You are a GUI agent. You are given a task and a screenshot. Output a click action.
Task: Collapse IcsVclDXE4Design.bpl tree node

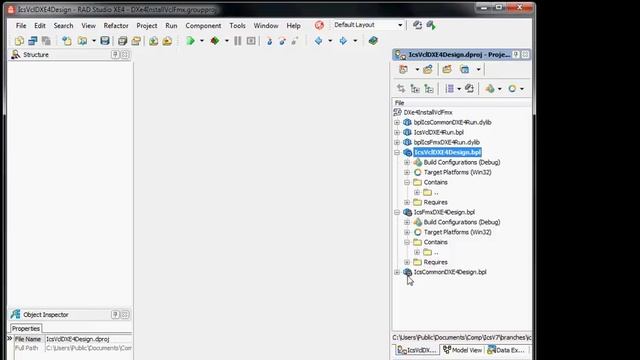pos(397,152)
